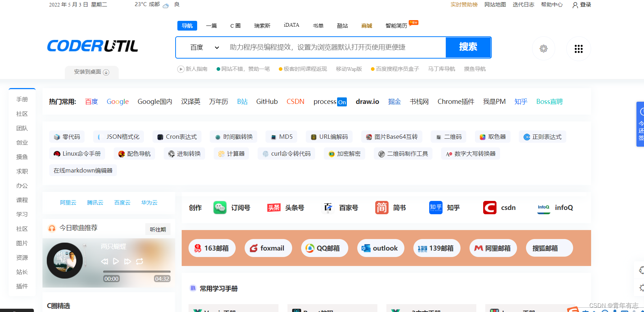Open the 加密解密 tool

click(344, 154)
